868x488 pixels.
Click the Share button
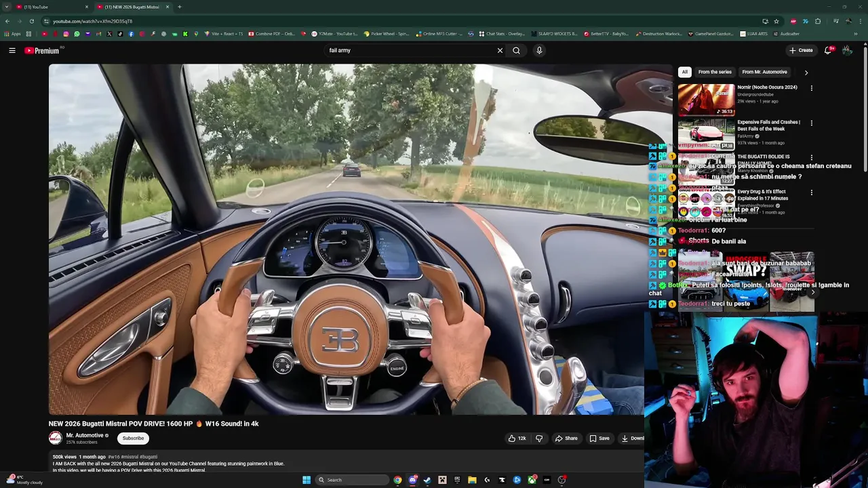[566, 439]
